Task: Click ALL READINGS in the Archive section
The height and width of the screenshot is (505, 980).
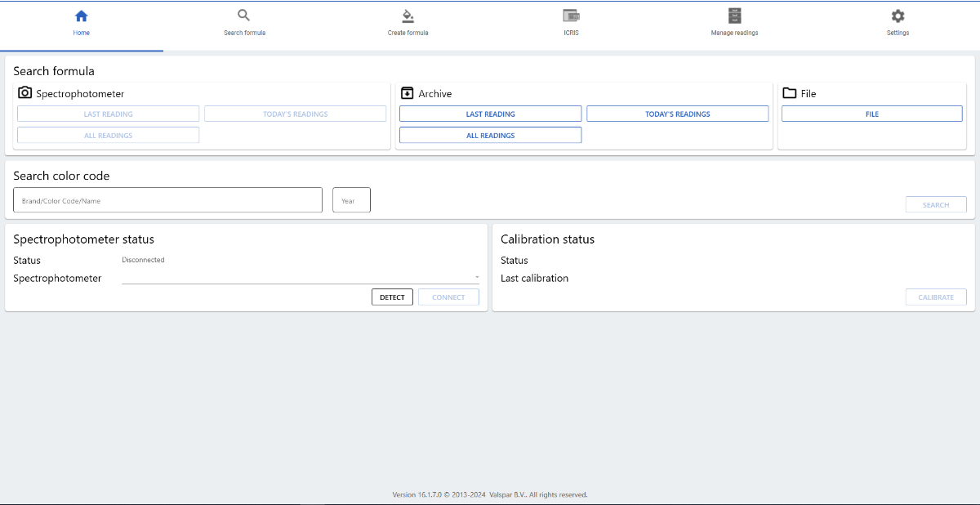Action: 489,134
